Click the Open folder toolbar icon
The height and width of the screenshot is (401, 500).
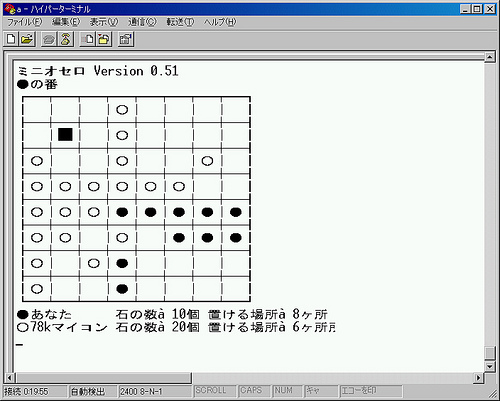(x=27, y=39)
